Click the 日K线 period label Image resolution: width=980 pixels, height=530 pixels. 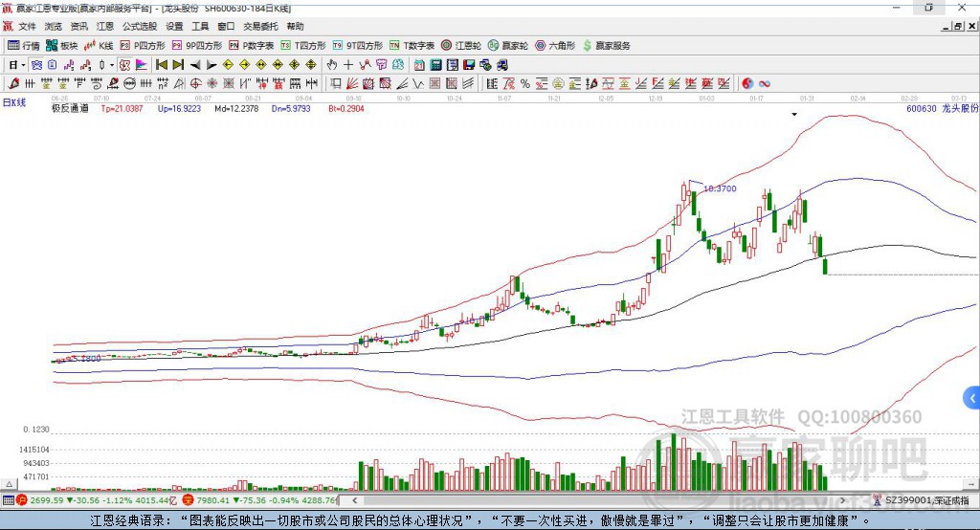pyautogui.click(x=14, y=102)
